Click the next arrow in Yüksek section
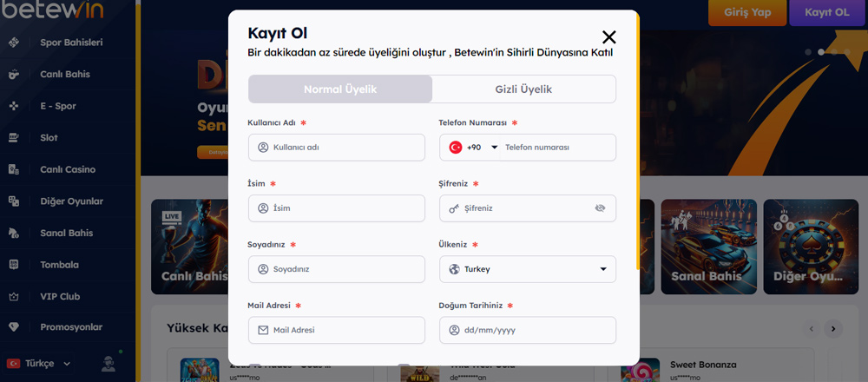The width and height of the screenshot is (868, 382). coord(833,328)
